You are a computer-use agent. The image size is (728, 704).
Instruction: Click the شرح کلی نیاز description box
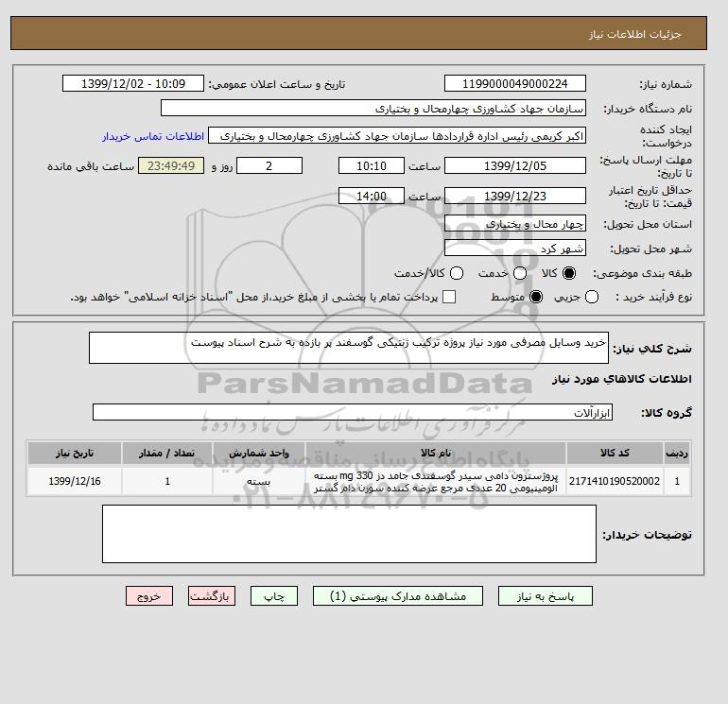pyautogui.click(x=349, y=348)
